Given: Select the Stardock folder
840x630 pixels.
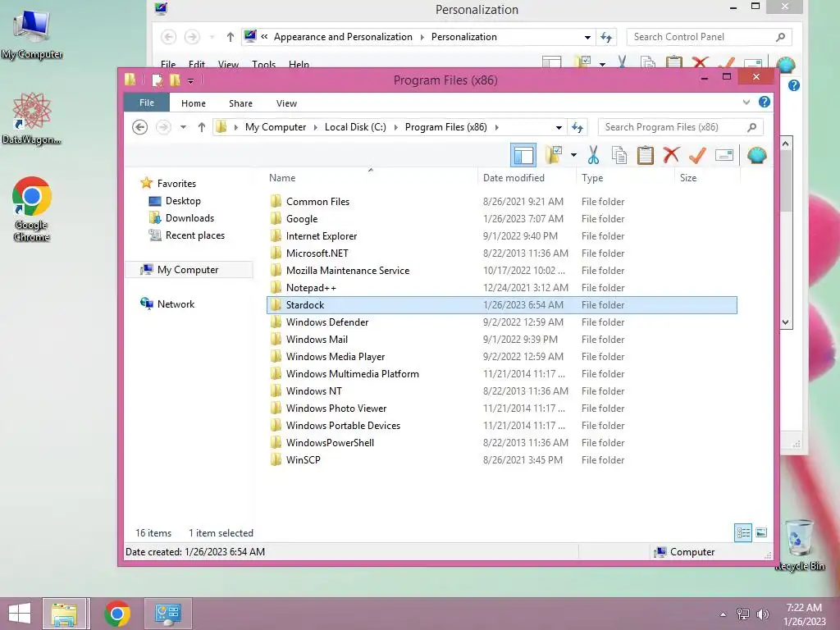Looking at the screenshot, I should (502, 305).
